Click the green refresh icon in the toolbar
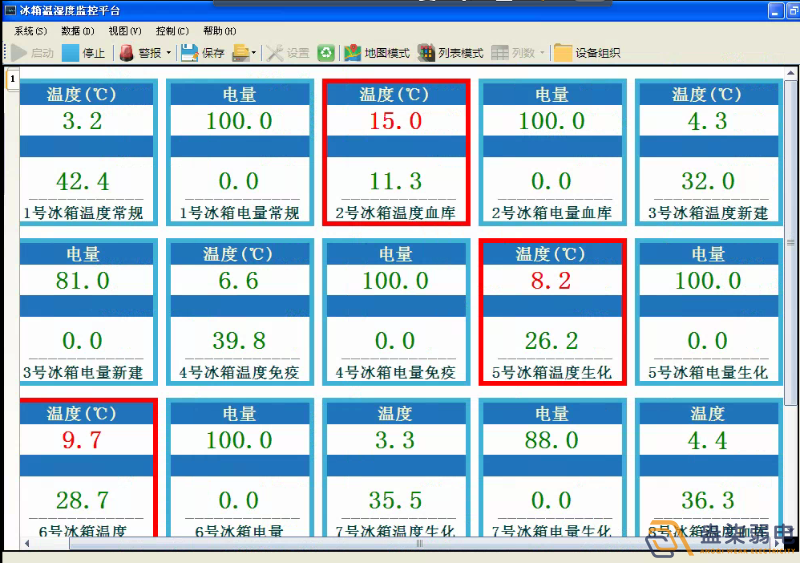Viewport: 800px width, 563px height. 326,53
